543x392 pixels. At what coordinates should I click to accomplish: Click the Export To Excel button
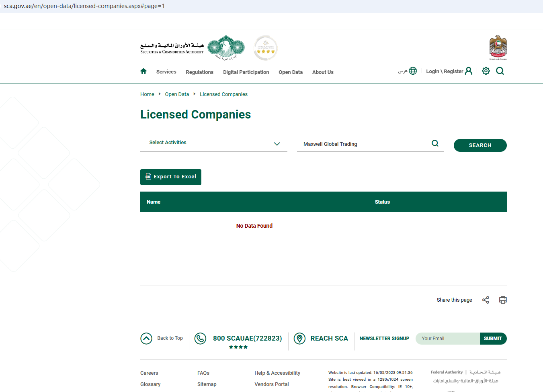point(171,177)
